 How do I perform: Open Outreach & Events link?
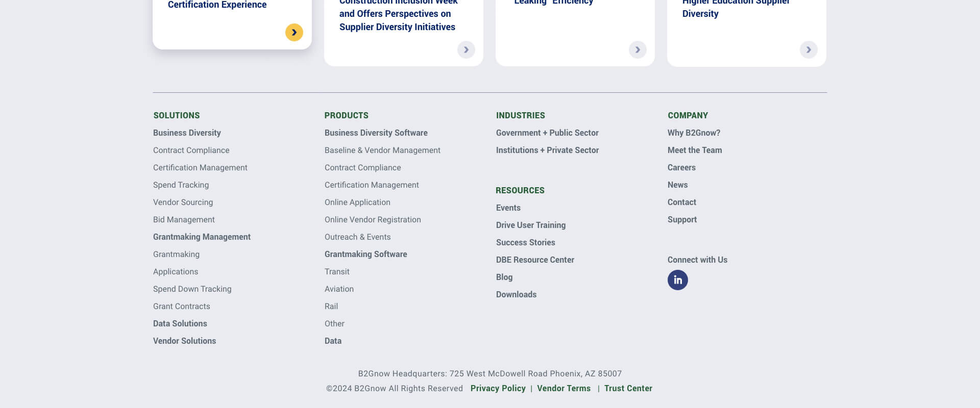pyautogui.click(x=358, y=237)
